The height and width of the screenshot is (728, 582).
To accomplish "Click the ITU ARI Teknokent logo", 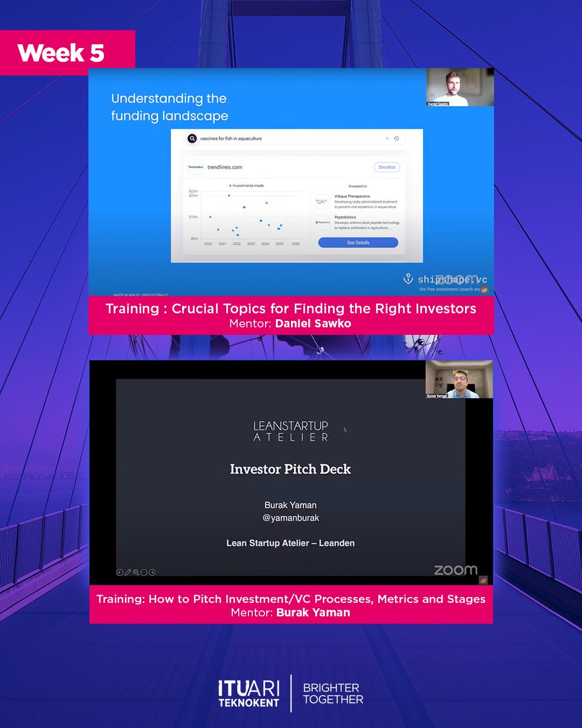I will 249,692.
